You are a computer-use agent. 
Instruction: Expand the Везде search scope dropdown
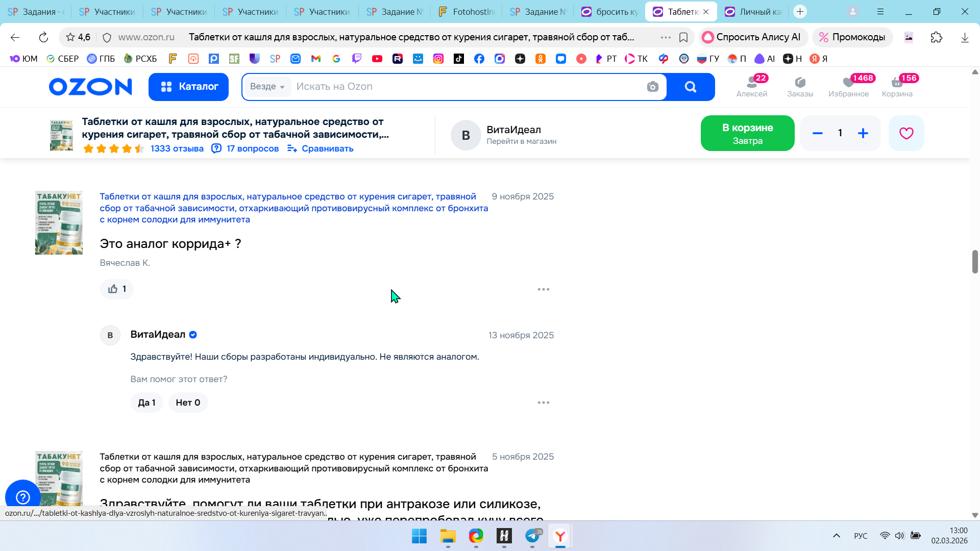click(267, 87)
